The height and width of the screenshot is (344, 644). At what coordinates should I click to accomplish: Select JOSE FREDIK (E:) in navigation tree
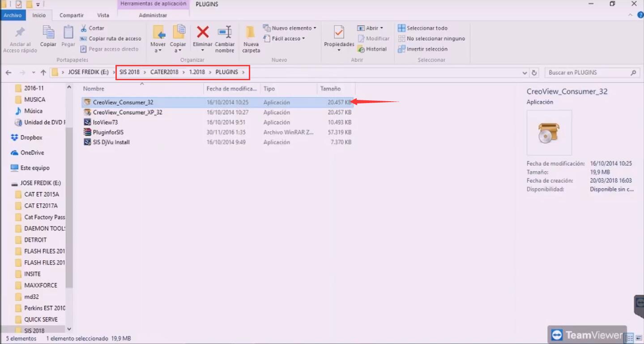[36, 183]
